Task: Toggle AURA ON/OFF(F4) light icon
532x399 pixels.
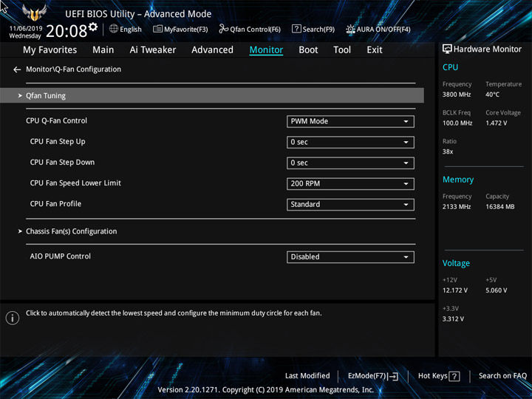Action: point(350,29)
